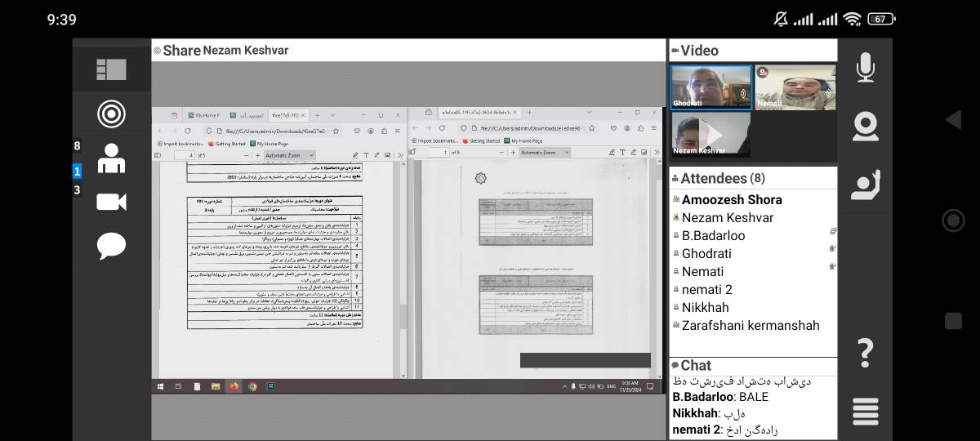Click Firefox icon in shared Windows taskbar

click(233, 386)
